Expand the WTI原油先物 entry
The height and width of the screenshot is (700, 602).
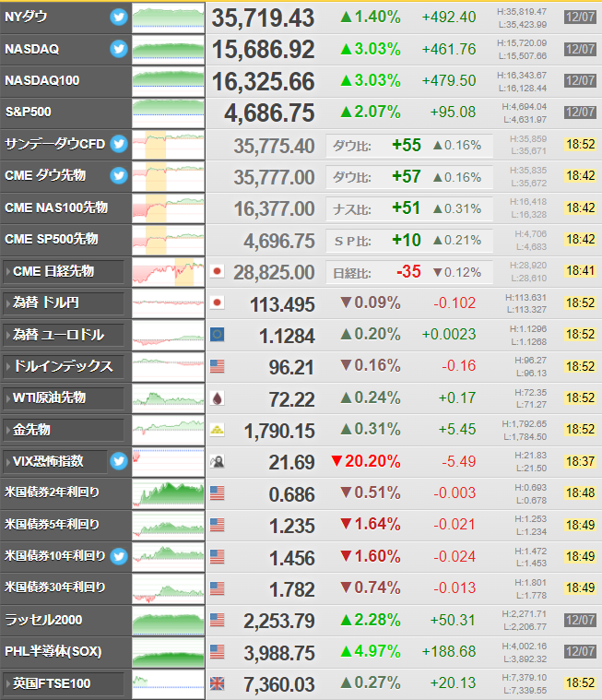(x=64, y=397)
